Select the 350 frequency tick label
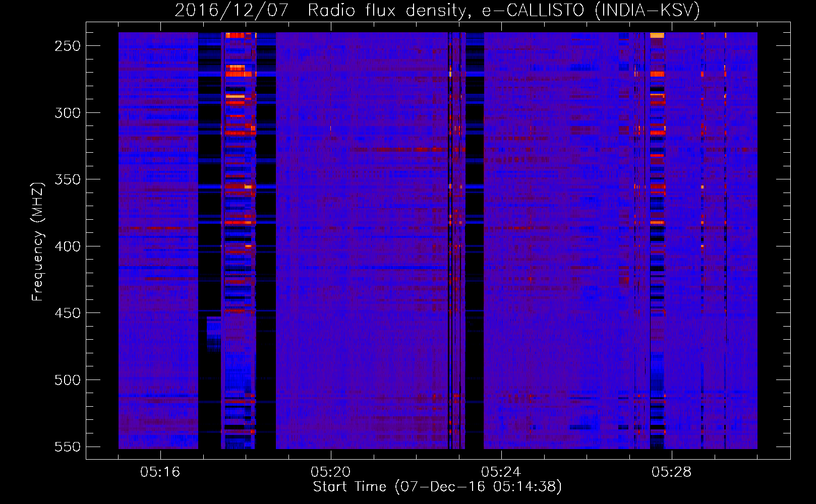This screenshot has width=816, height=504. point(68,180)
